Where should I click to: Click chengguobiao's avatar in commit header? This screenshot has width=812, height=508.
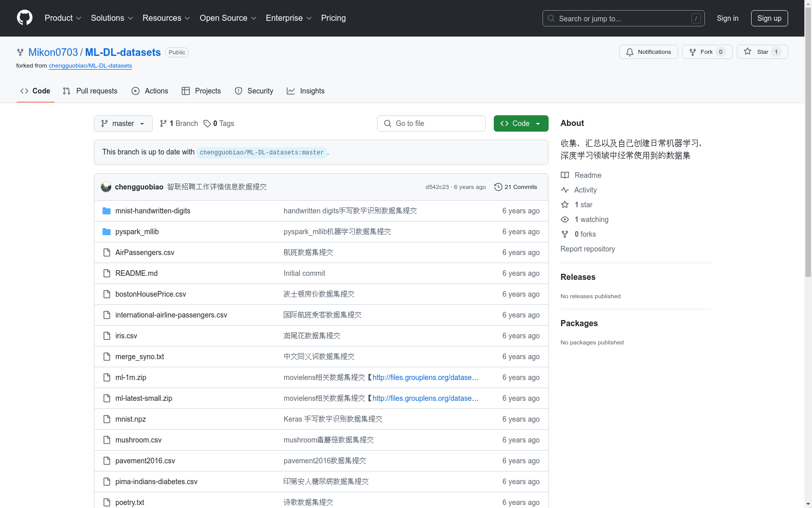pyautogui.click(x=106, y=187)
